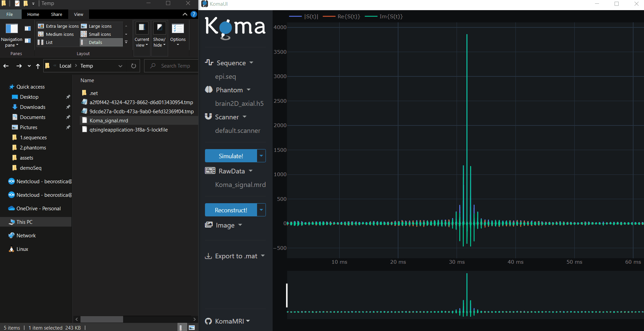This screenshot has height=331, width=644.
Task: Toggle Re{S(t)} trace visibility in legend
Action: pos(342,16)
